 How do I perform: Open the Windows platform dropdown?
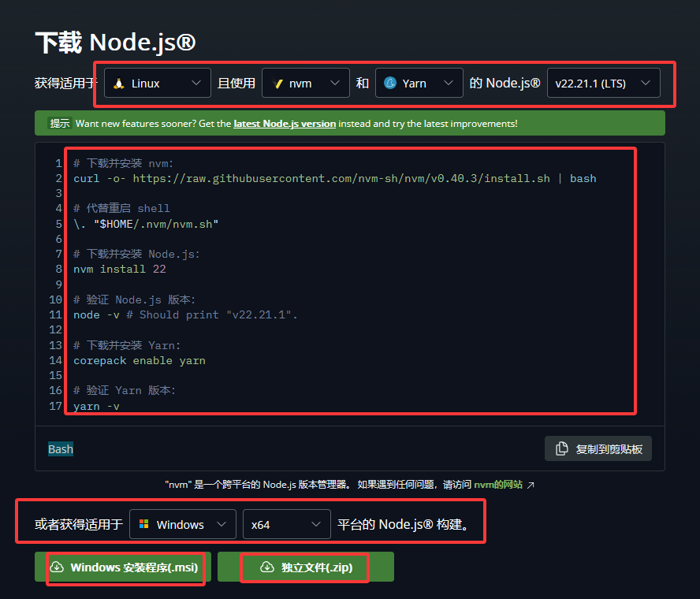point(182,524)
